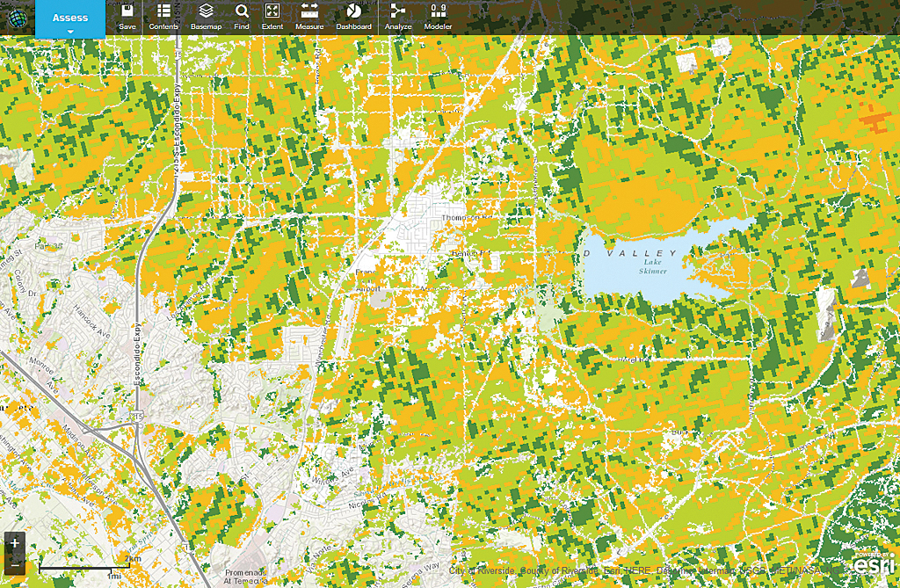
Task: Click the Promenade At Temecula label
Action: 246,577
